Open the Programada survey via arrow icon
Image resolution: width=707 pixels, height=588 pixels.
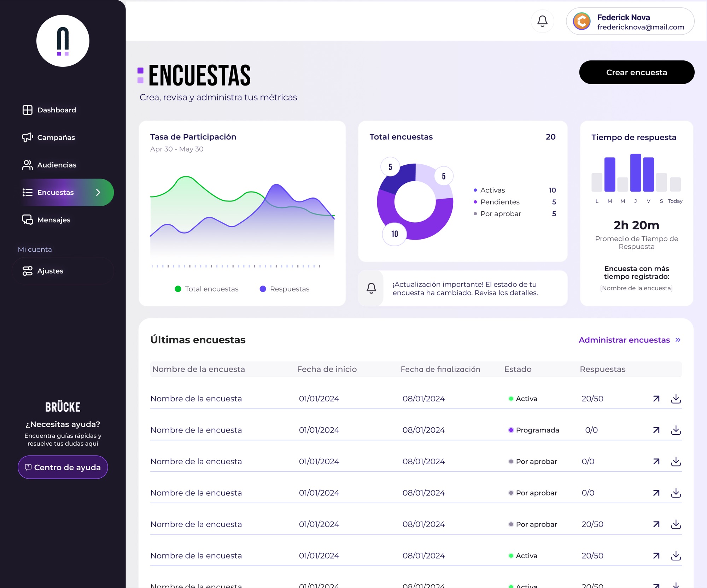pos(656,430)
